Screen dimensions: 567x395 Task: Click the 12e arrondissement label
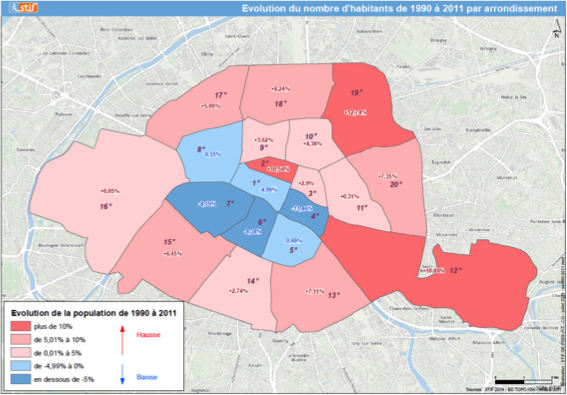pos(456,270)
